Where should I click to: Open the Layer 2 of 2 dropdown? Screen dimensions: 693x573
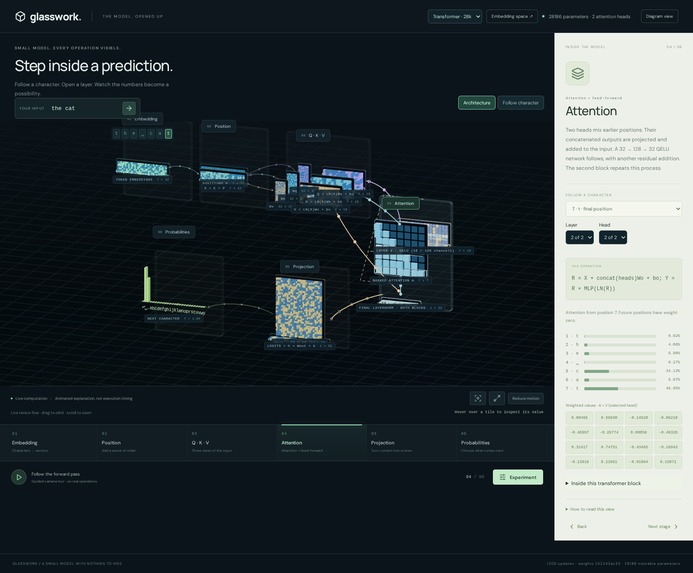(579, 237)
